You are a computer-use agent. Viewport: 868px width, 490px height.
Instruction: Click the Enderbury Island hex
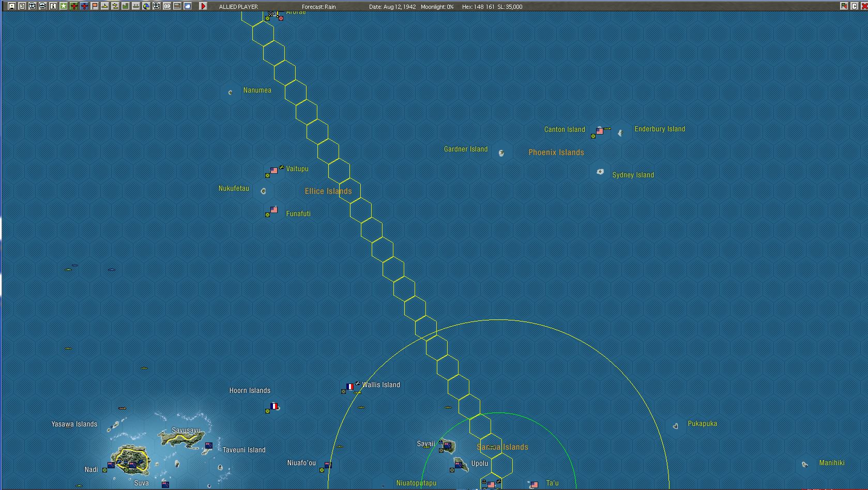pyautogui.click(x=621, y=133)
